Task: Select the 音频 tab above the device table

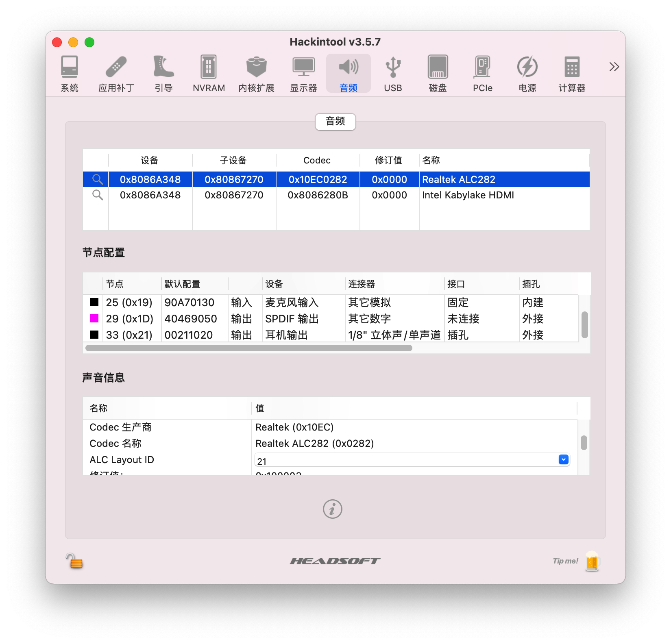Action: pyautogui.click(x=335, y=122)
